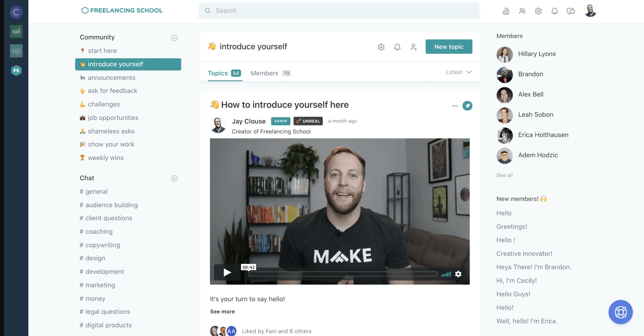
Task: Click the add member icon in space header
Action: pos(414,47)
